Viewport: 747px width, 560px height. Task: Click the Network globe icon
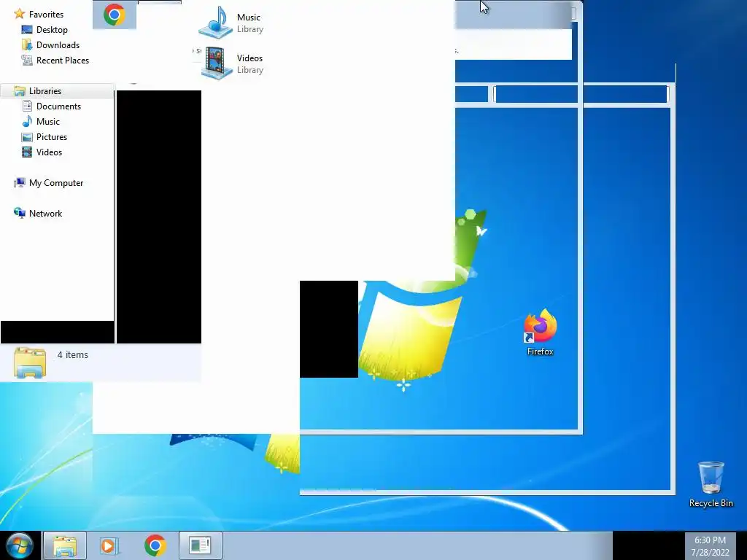[x=20, y=213]
